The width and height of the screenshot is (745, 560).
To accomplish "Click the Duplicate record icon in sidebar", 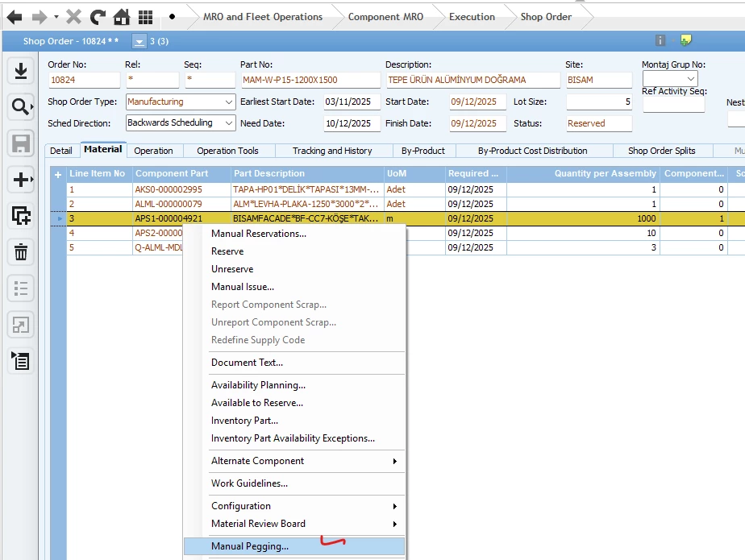I will point(21,215).
